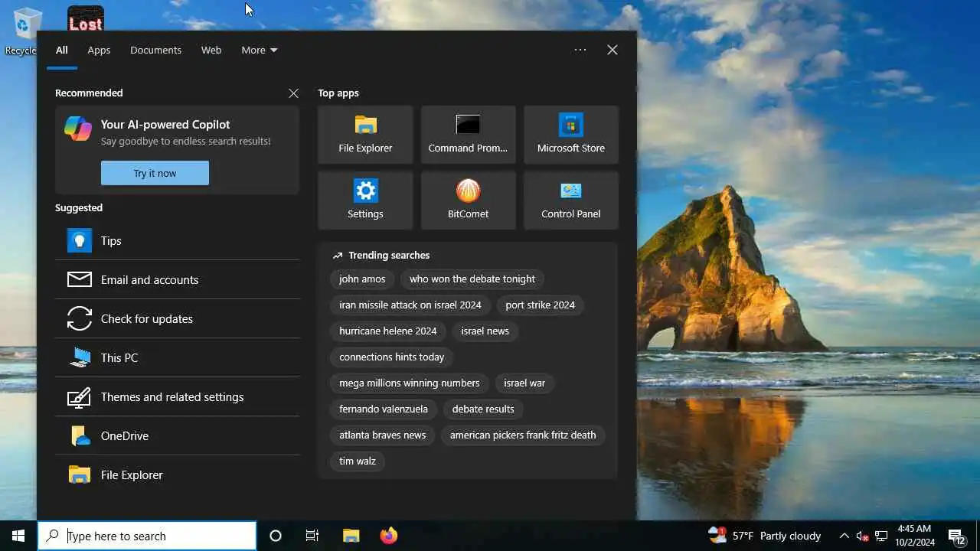This screenshot has height=551, width=980.
Task: Open the taskbar clock and date
Action: pos(914,536)
